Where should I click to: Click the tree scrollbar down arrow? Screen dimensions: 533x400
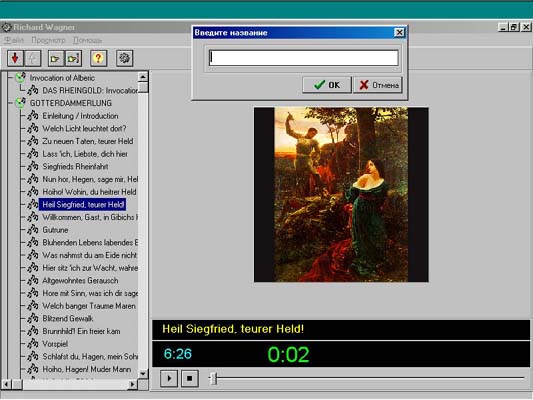[x=143, y=373]
